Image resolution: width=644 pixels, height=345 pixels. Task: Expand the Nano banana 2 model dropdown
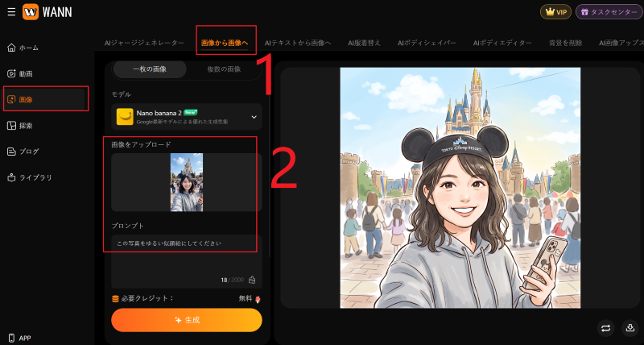[x=187, y=117]
